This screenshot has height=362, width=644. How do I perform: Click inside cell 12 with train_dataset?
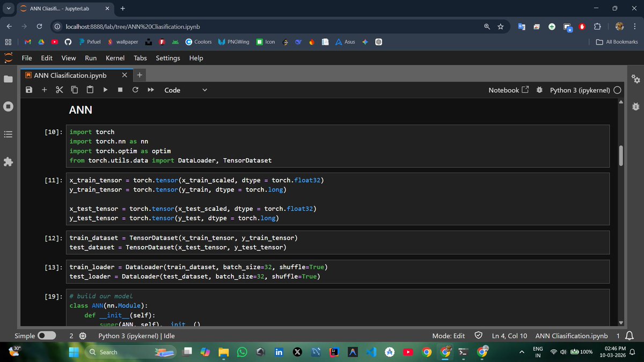click(338, 242)
